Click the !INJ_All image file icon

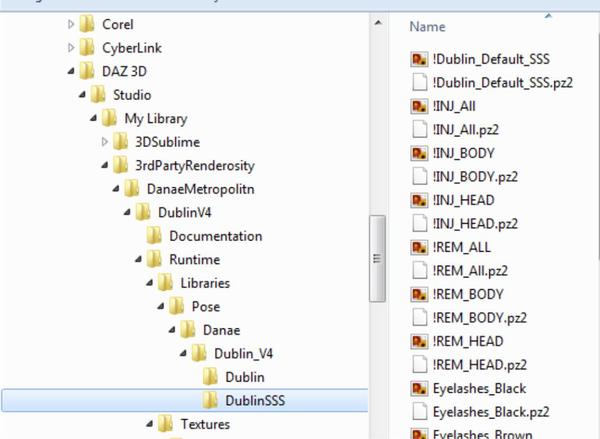(x=419, y=106)
